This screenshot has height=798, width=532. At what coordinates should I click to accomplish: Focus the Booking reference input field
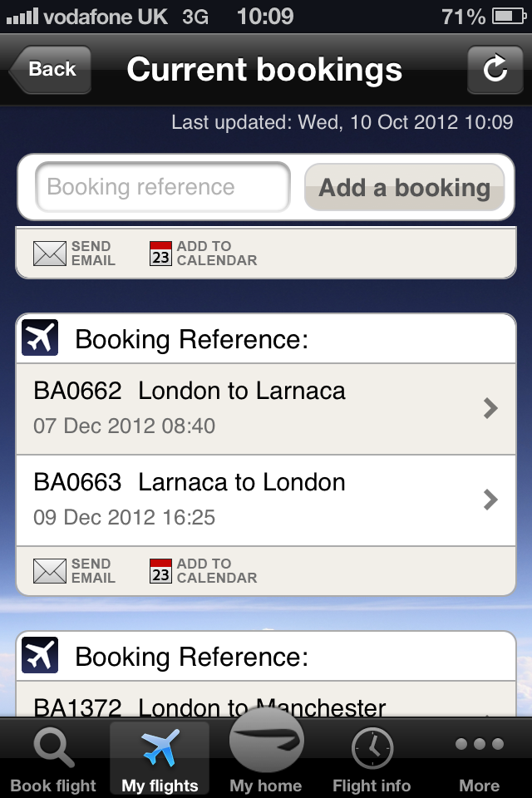[x=163, y=187]
